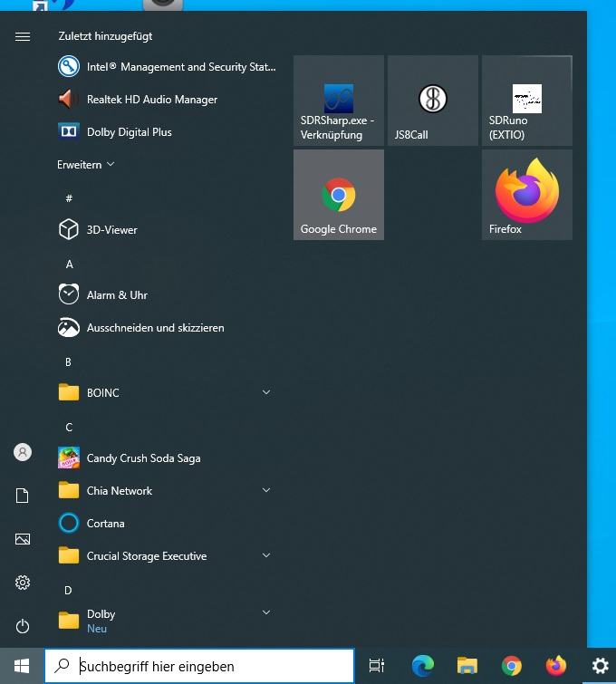Select the letter D section header
The height and width of the screenshot is (684, 616).
point(68,590)
